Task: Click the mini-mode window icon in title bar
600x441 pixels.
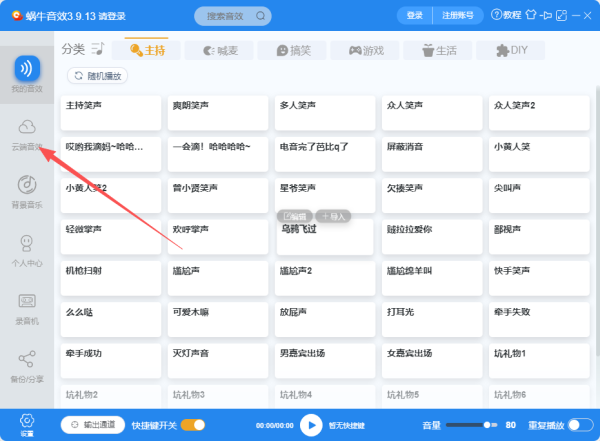Action: click(561, 16)
